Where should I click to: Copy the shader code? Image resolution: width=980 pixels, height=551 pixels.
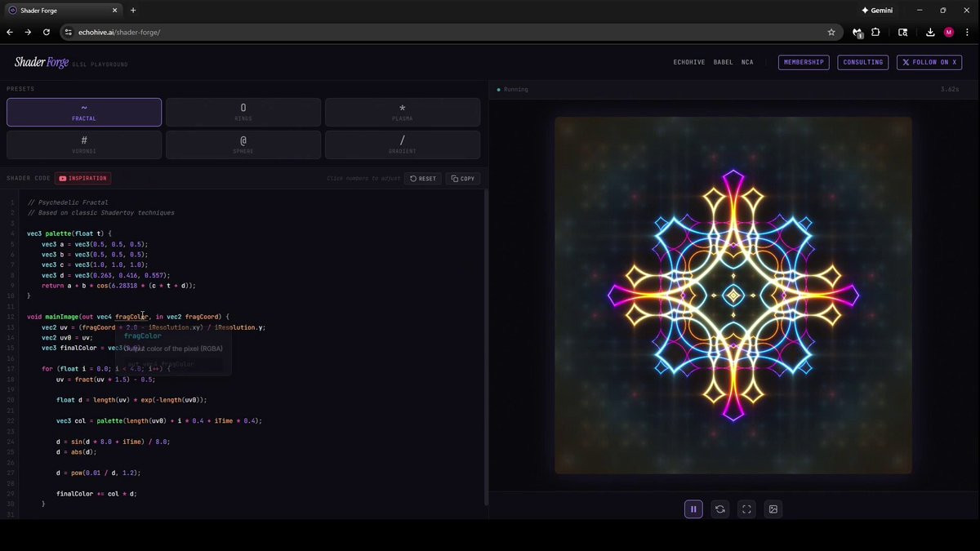[463, 178]
